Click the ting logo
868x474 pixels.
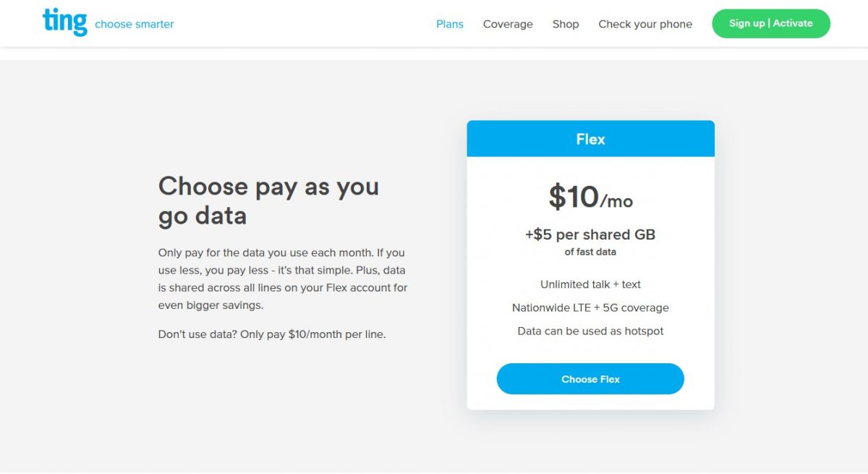point(64,22)
